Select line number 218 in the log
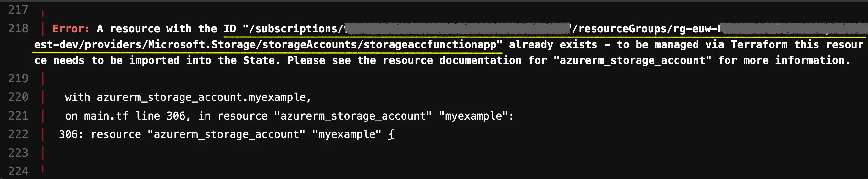Image resolution: width=868 pixels, height=179 pixels. 18,29
